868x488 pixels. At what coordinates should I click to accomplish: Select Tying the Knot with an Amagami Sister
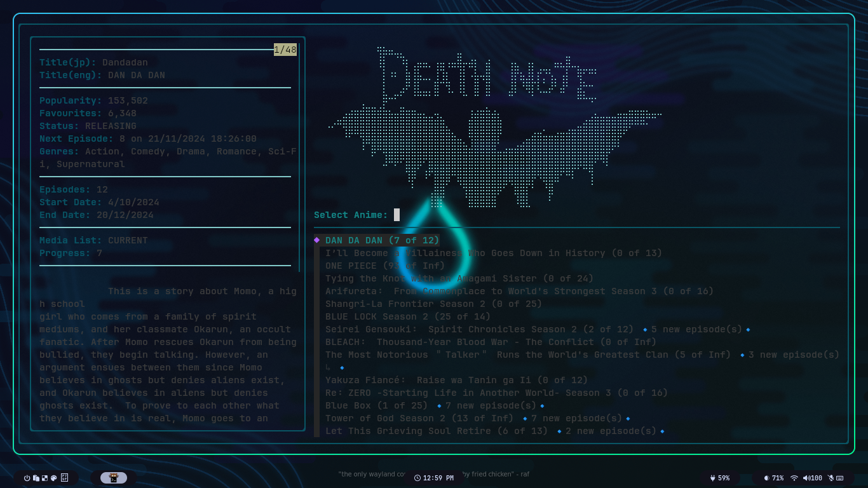[x=459, y=278]
